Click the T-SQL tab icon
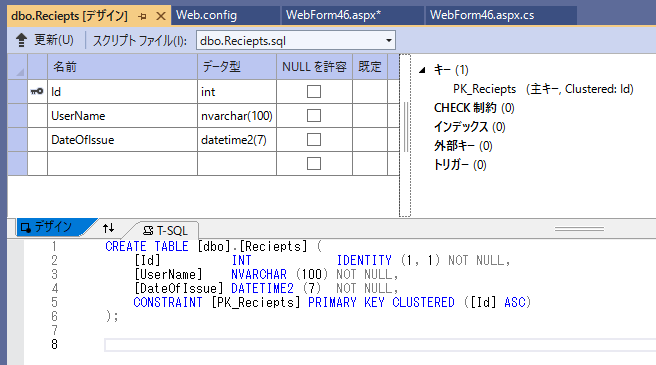Image resolution: width=656 pixels, height=365 pixels. [148, 230]
